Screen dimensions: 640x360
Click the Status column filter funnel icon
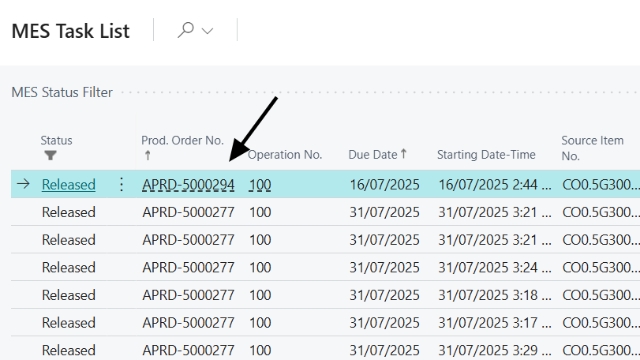50,156
